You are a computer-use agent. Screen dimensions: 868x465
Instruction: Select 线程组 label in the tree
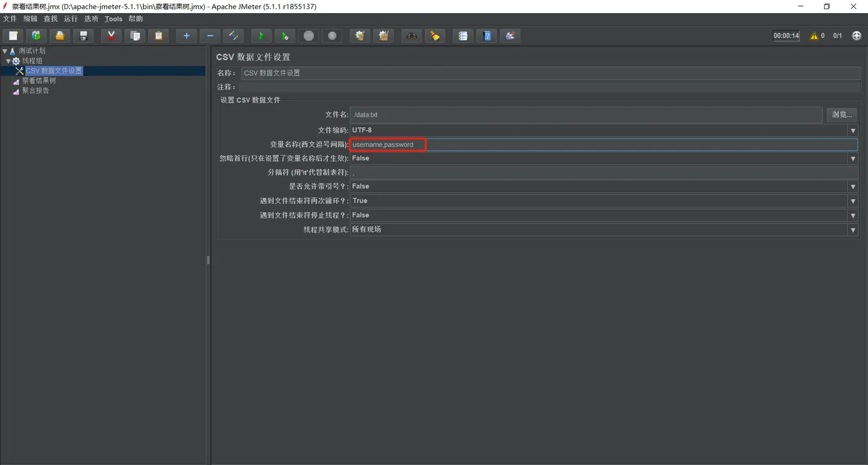click(32, 61)
